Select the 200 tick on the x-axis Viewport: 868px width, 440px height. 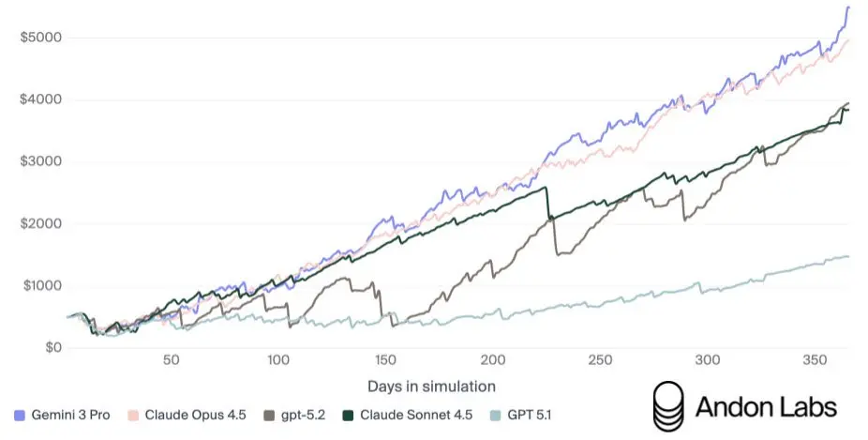pyautogui.click(x=494, y=360)
